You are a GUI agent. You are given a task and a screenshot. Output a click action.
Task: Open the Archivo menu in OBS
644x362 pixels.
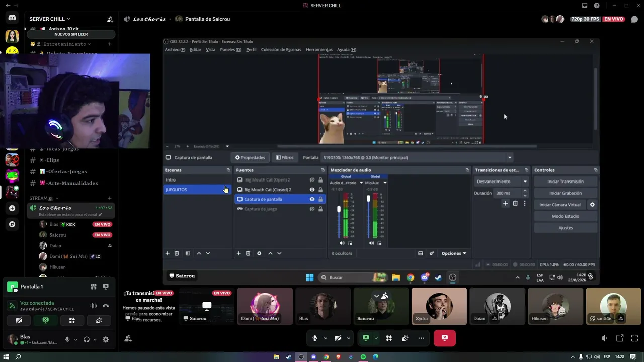point(175,50)
